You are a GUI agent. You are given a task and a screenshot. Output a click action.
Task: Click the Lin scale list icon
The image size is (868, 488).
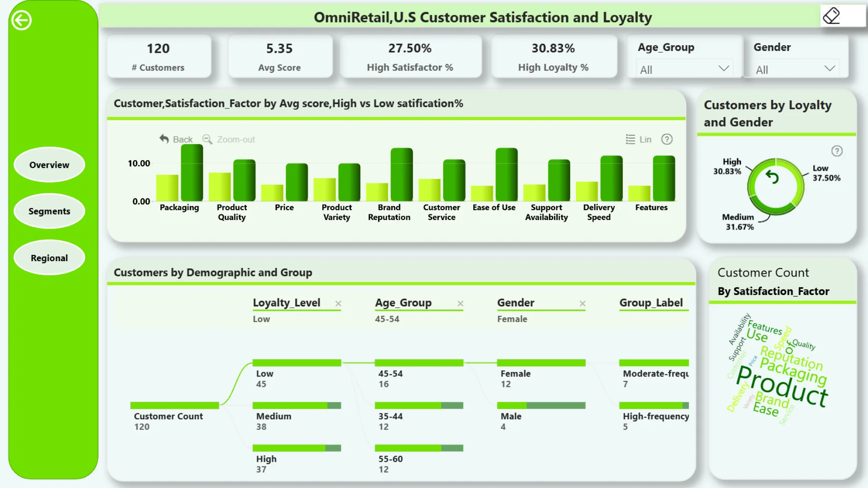pos(630,139)
